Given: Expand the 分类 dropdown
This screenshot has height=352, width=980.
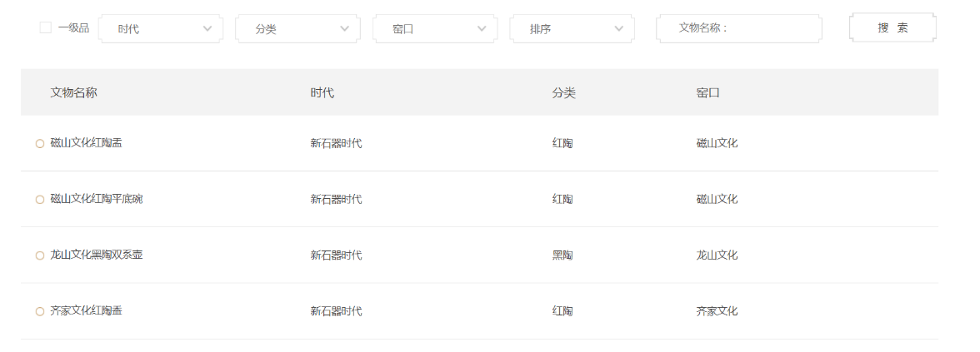Looking at the screenshot, I should (297, 28).
